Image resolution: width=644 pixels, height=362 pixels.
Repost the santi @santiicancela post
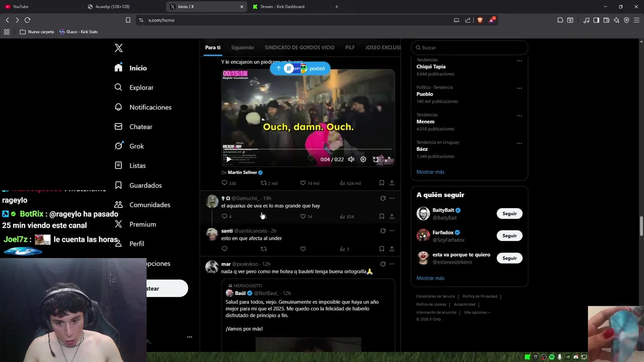click(264, 249)
